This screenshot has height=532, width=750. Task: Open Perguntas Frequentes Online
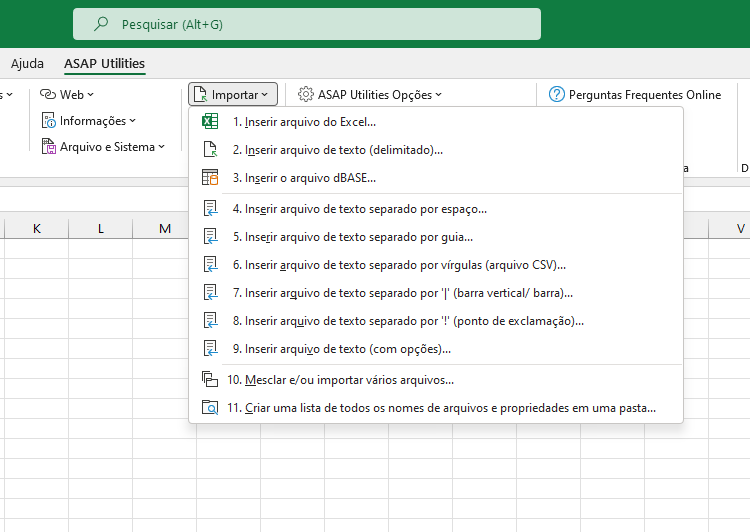click(x=635, y=94)
